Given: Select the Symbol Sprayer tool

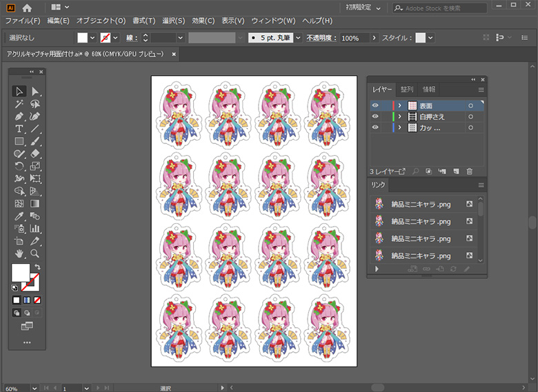Looking at the screenshot, I should coord(19,229).
